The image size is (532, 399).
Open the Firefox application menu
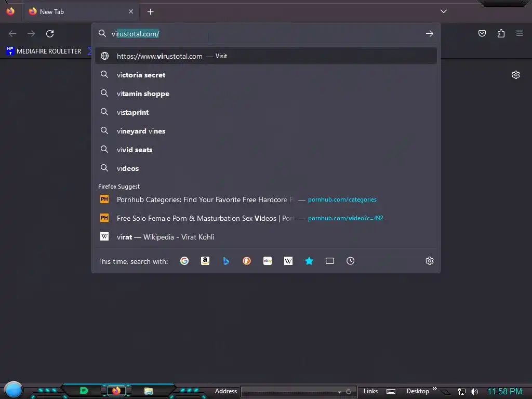(x=520, y=33)
